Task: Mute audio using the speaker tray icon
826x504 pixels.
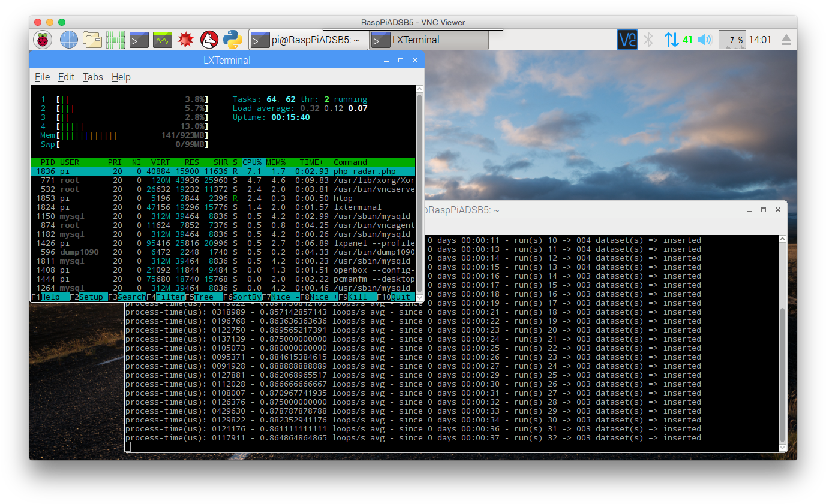Action: (x=705, y=39)
